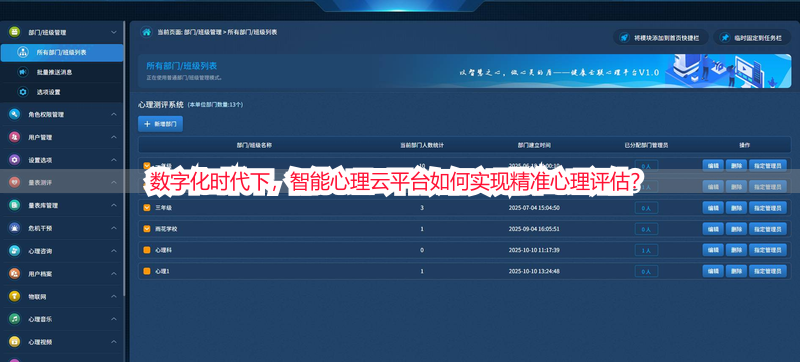Open the 用户档案 menu label
Image resolution: width=800 pixels, height=362 pixels.
point(40,274)
